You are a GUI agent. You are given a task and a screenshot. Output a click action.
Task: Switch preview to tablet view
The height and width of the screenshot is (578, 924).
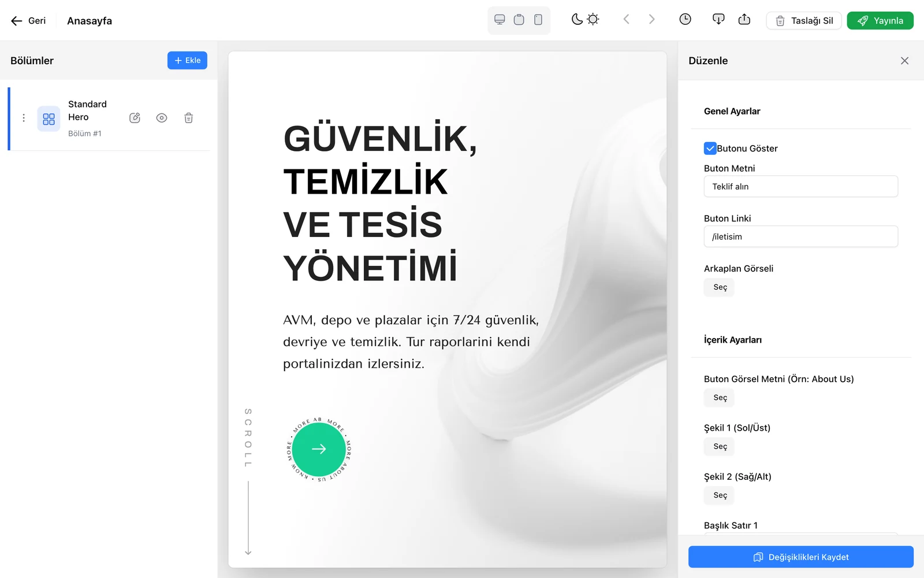[519, 20]
